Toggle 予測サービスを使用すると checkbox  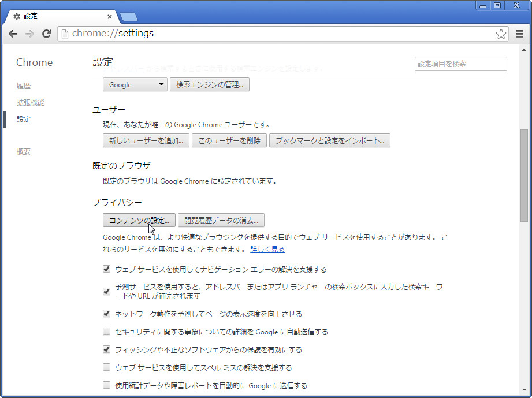coord(106,292)
